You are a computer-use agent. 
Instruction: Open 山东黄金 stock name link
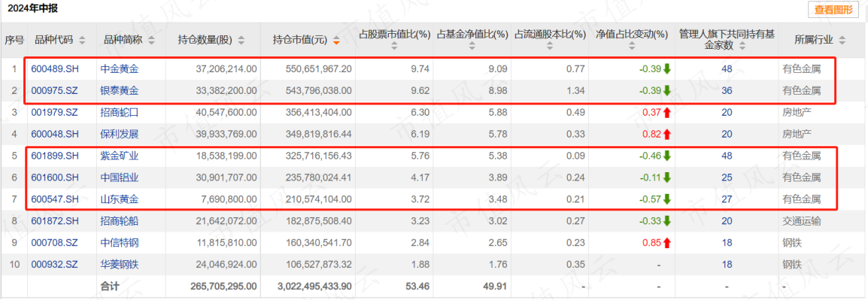point(120,199)
